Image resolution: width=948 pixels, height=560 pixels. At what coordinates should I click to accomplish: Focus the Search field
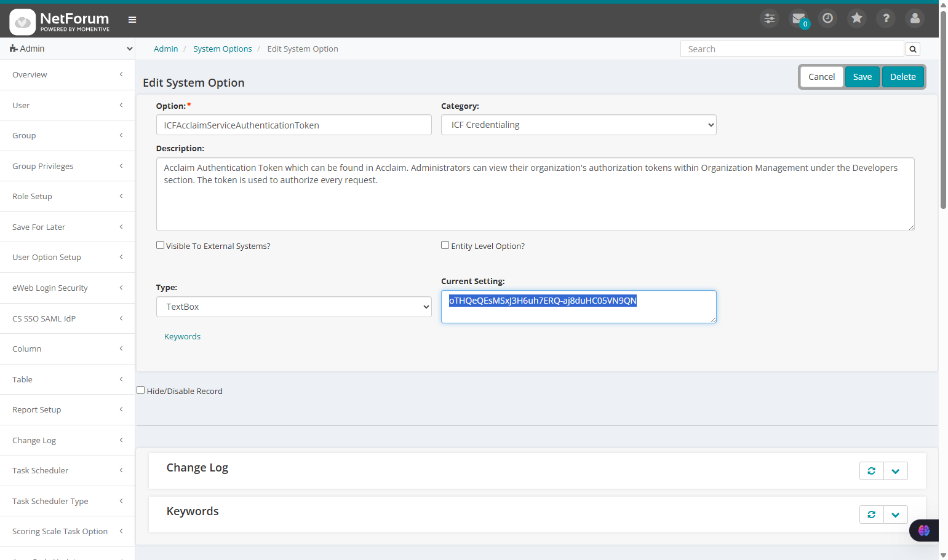coord(792,49)
